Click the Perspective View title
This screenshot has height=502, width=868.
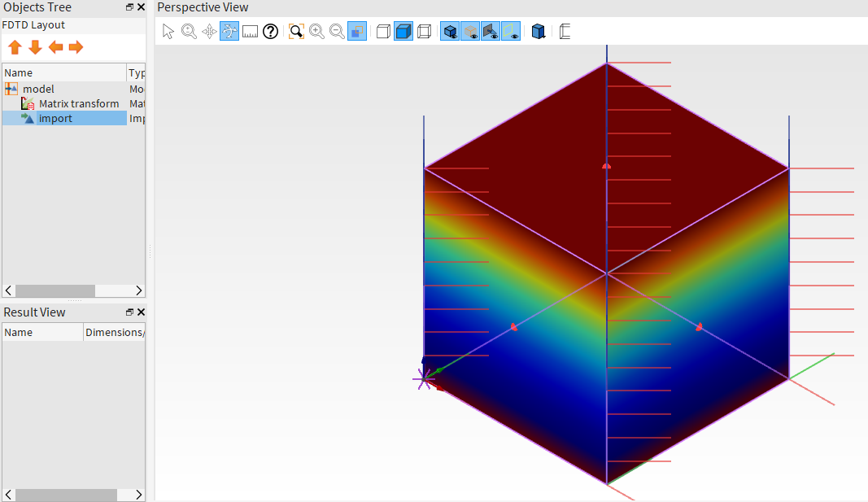click(203, 7)
